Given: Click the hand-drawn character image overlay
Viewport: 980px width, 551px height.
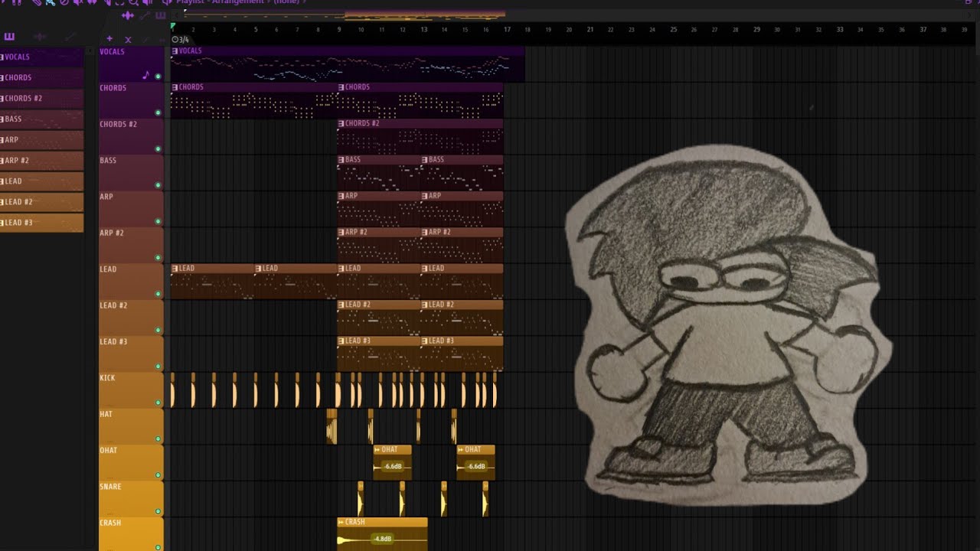Looking at the screenshot, I should [x=727, y=325].
